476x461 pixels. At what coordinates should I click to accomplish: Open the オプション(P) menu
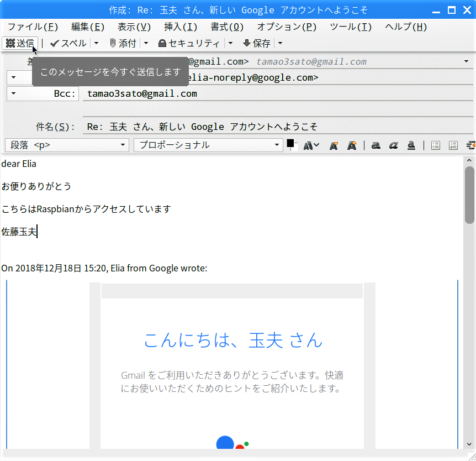287,27
